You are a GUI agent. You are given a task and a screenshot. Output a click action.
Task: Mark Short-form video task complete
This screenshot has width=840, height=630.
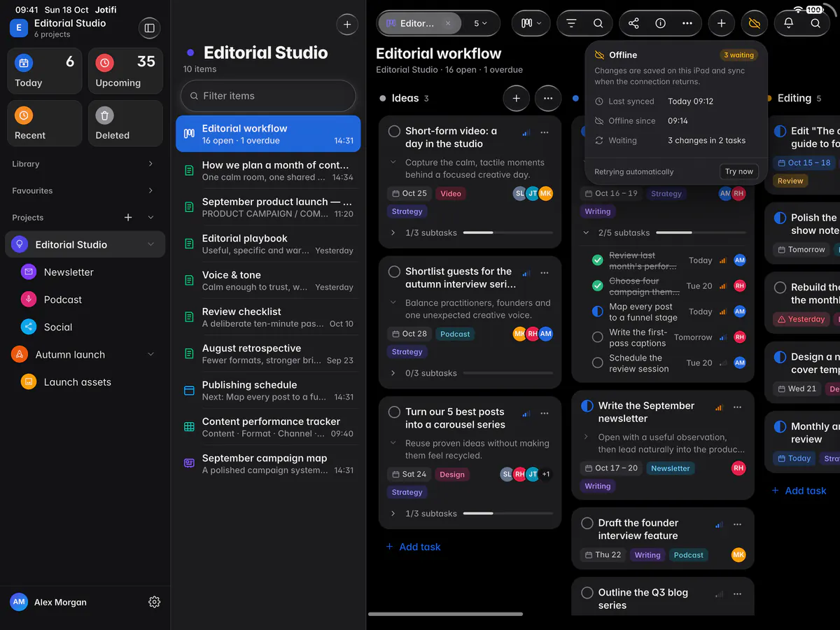coord(394,131)
